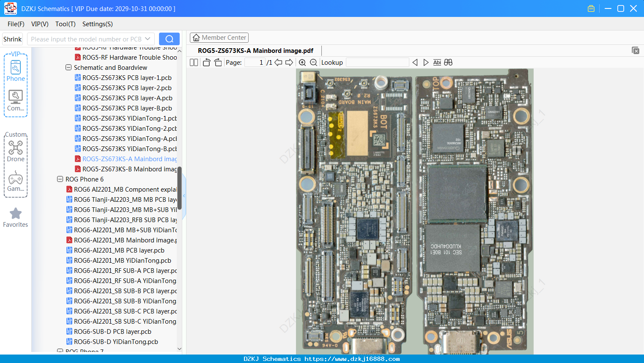Open the Tool(T) menu
644x363 pixels.
tap(66, 24)
